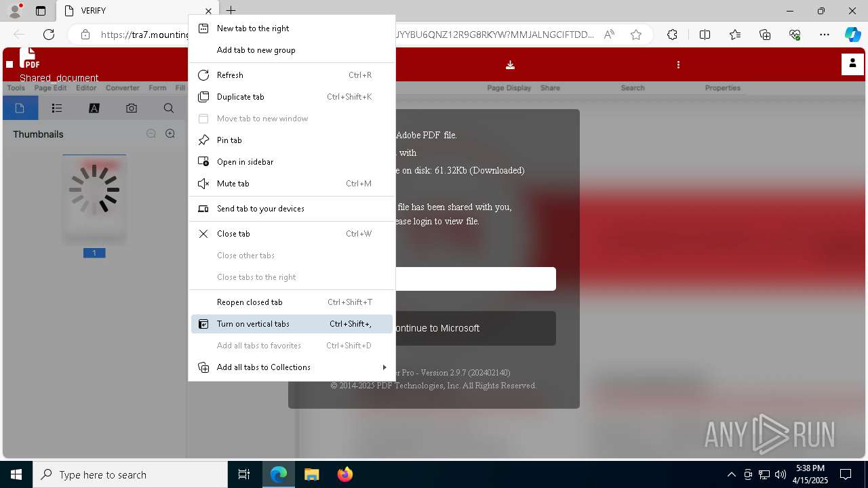
Task: Click Search in PDF menu bar
Action: pos(633,88)
